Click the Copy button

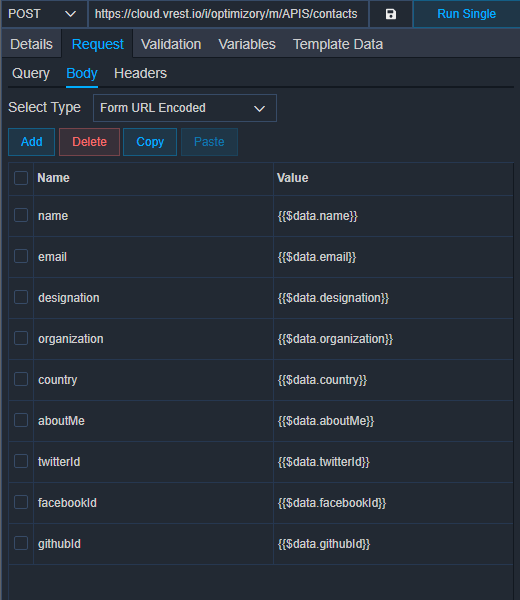[x=150, y=142]
